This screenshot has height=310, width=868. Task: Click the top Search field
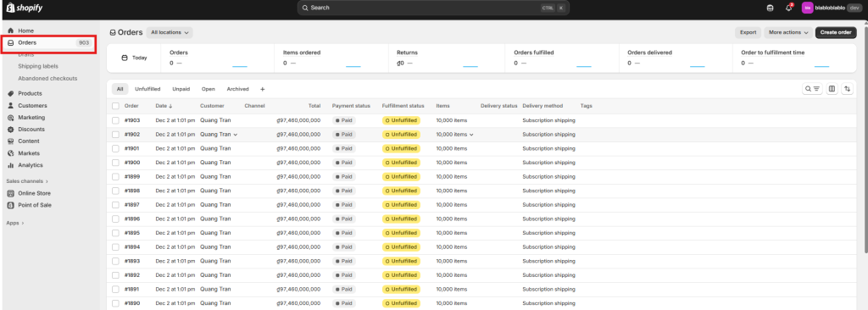(433, 8)
